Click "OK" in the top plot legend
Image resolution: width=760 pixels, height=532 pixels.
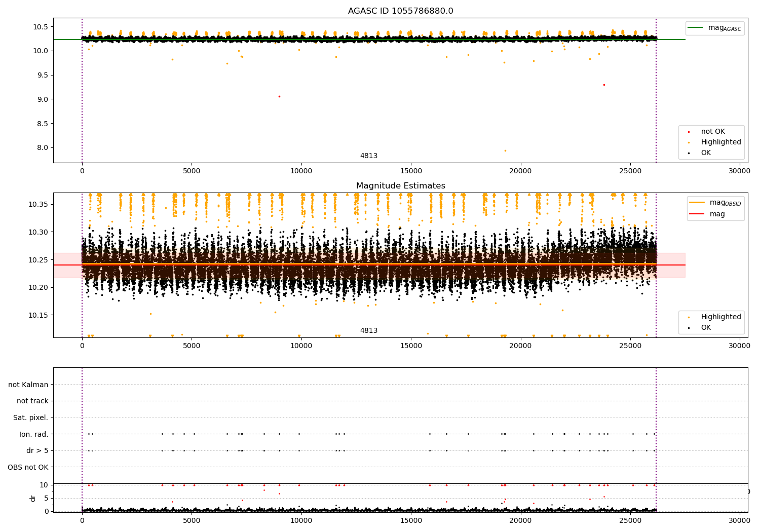[700, 153]
